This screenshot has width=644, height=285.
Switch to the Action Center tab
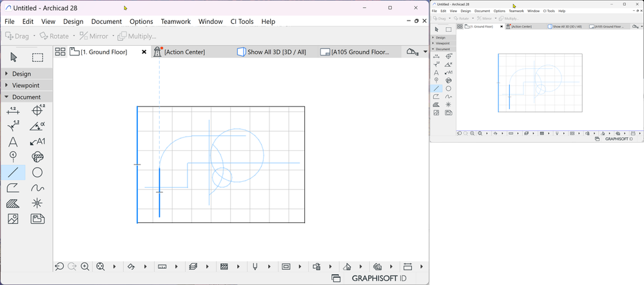point(179,52)
